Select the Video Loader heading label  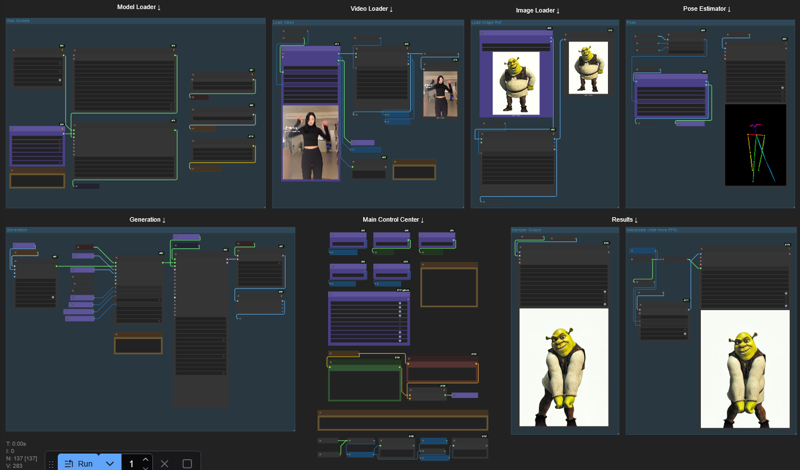(371, 9)
